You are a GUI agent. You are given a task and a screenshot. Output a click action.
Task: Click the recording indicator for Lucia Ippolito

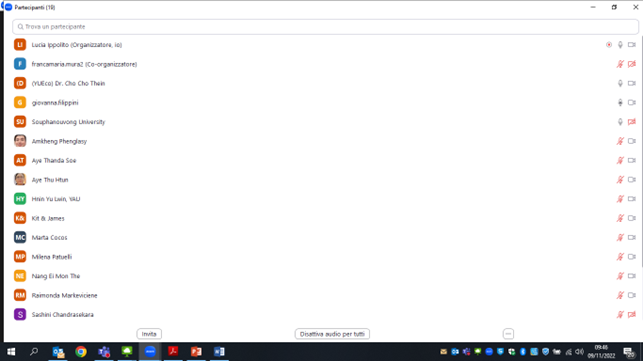click(x=609, y=45)
